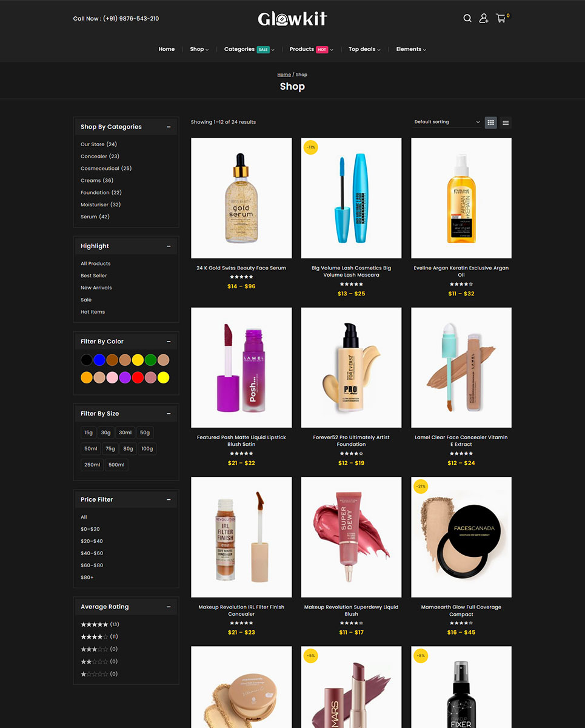This screenshot has height=728, width=585.
Task: Open the 24 K Gold Serum product image
Action: click(241, 198)
